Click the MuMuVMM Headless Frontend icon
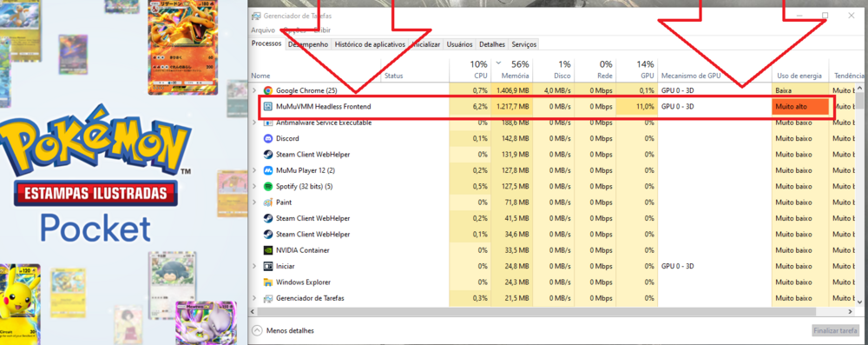The height and width of the screenshot is (345, 868). 268,107
